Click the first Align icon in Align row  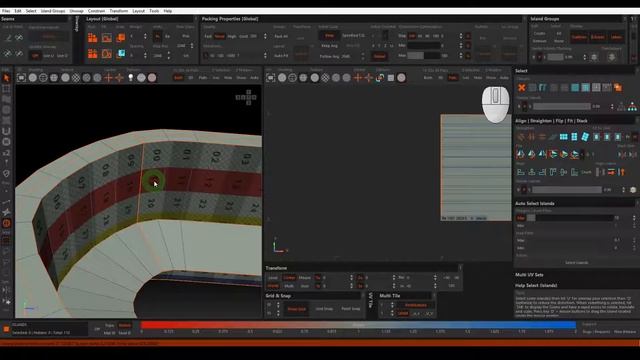click(x=520, y=172)
